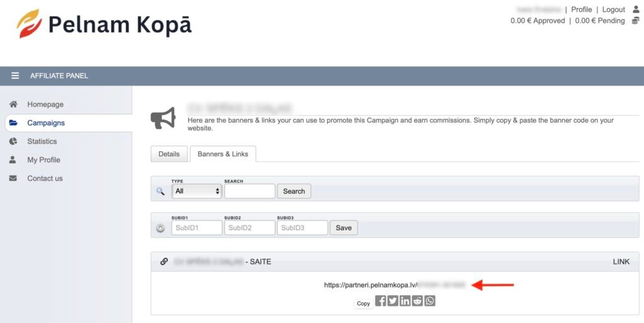Screen dimensions: 644x323
Task: Click the user profile icon top right
Action: click(x=635, y=9)
